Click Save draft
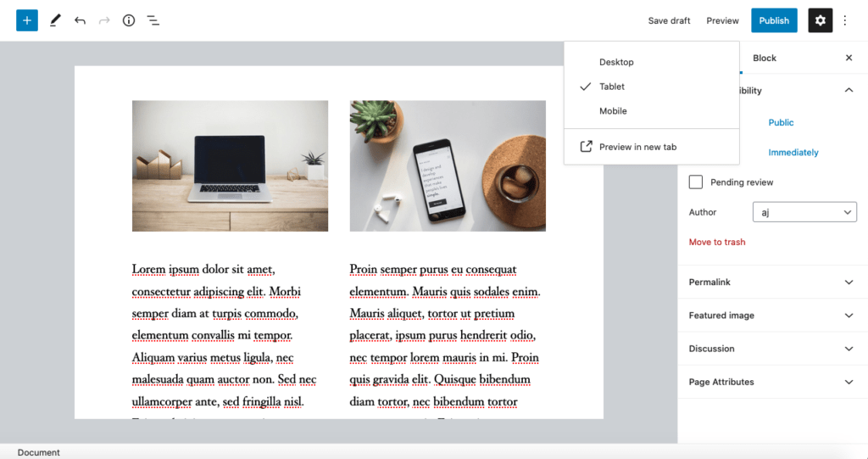Screen dimensions: 868x459 [x=669, y=20]
